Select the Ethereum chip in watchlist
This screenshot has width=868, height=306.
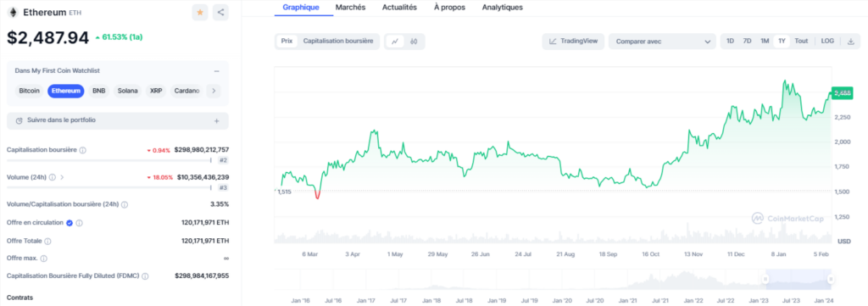tap(66, 91)
